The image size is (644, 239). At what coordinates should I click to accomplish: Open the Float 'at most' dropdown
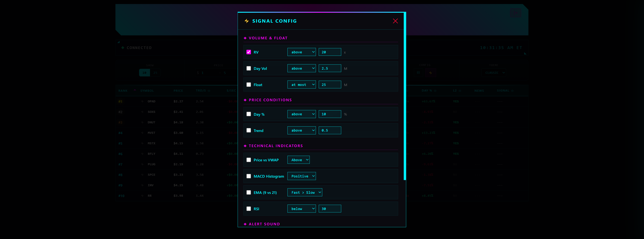[x=301, y=85]
